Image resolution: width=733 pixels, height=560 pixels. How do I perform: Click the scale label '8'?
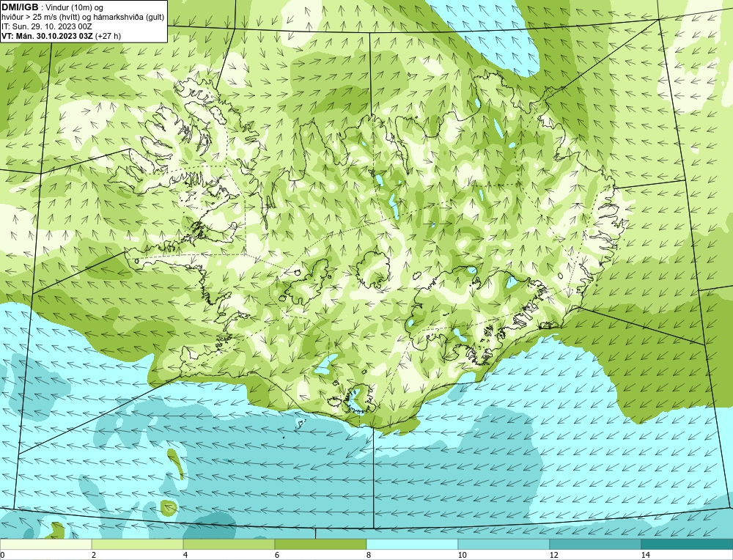click(369, 555)
